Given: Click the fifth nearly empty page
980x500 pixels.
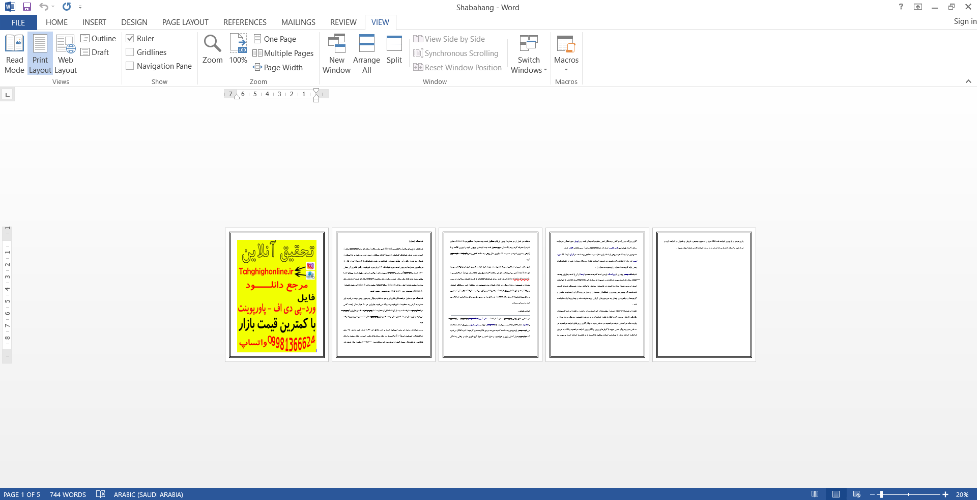Looking at the screenshot, I should pos(704,295).
